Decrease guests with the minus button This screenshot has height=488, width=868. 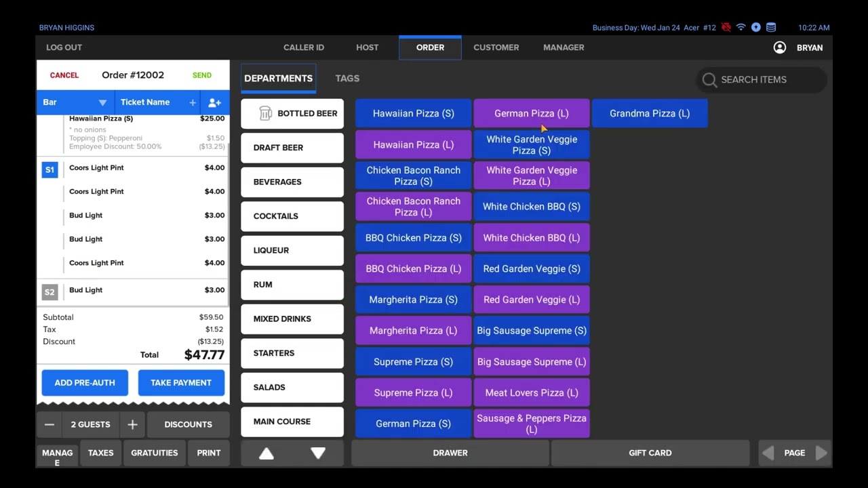pos(49,424)
